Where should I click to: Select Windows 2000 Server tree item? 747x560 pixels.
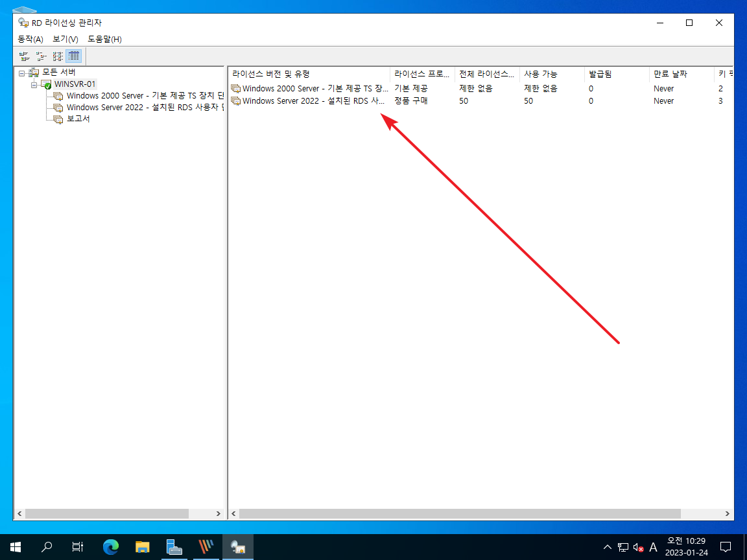click(x=145, y=96)
